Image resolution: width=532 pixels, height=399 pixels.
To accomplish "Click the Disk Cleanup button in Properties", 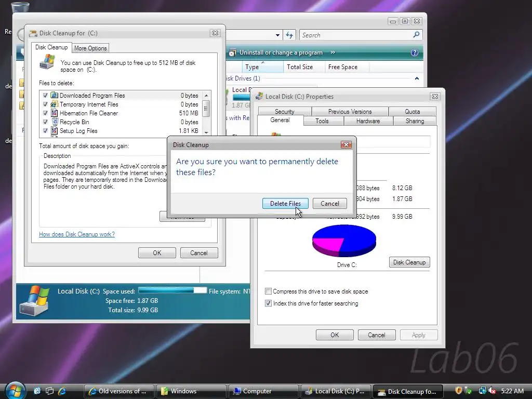I will (x=409, y=262).
